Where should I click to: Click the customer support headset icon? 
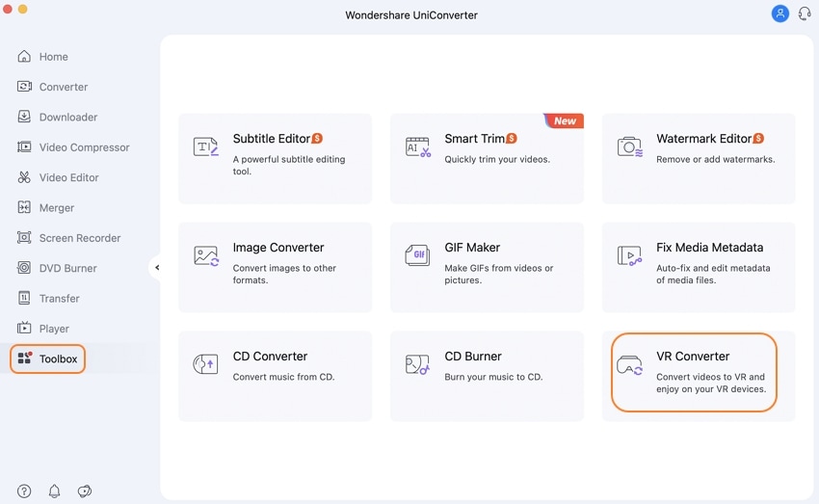pos(805,13)
